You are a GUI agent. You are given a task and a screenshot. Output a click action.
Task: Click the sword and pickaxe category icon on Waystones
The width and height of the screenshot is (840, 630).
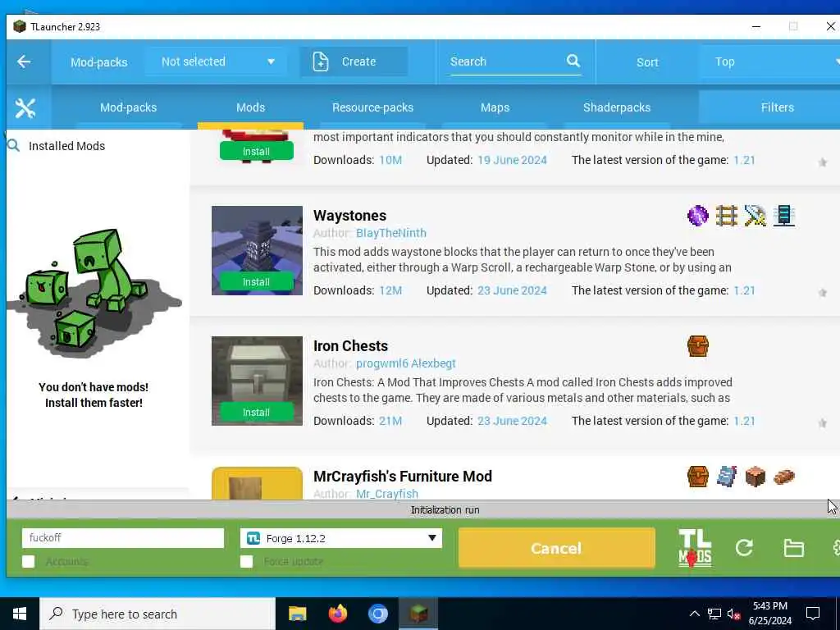756,216
